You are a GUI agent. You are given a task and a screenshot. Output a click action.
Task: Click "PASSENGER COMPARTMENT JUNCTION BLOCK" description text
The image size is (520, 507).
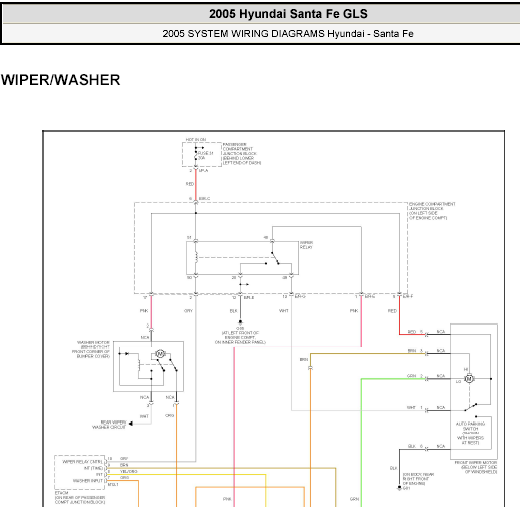(x=242, y=154)
